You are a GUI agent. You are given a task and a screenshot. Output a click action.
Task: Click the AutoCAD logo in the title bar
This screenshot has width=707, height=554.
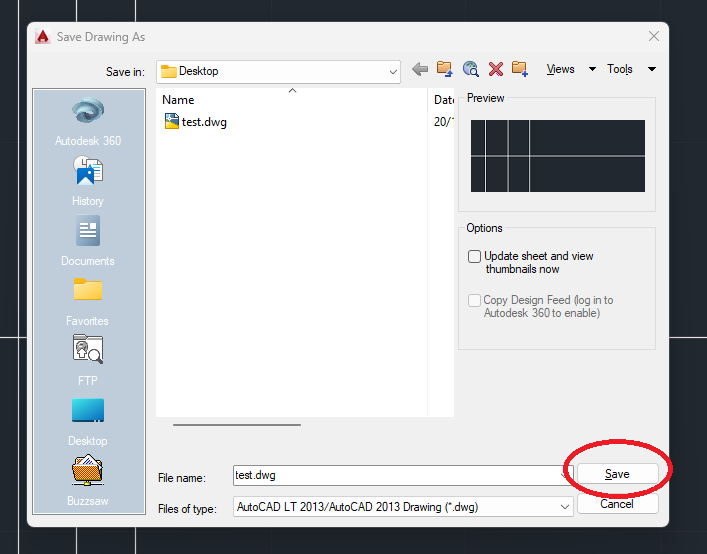coord(43,37)
